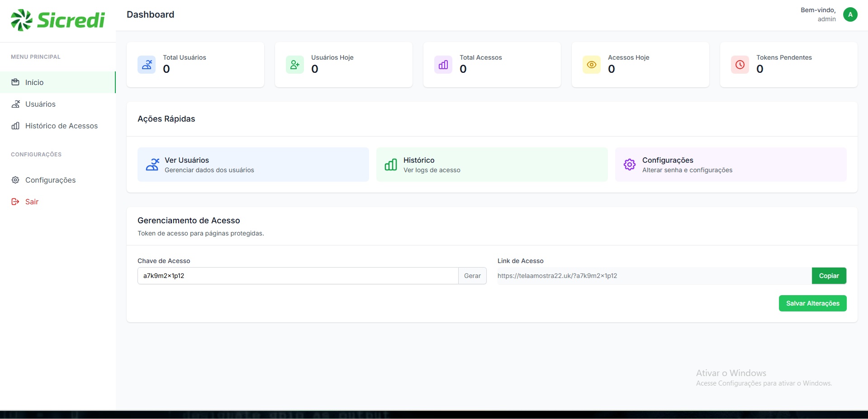Focus the Chave de Acesso input field
Screen dimensions: 868x419
(x=298, y=276)
